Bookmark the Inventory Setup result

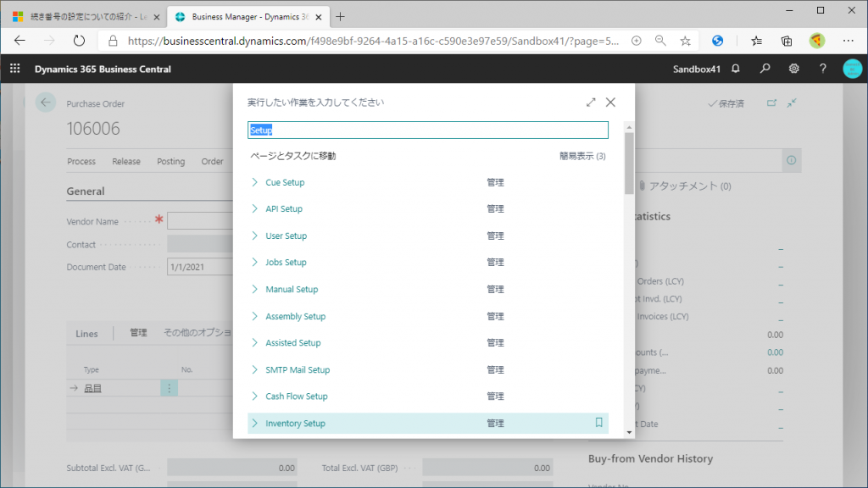pos(598,423)
